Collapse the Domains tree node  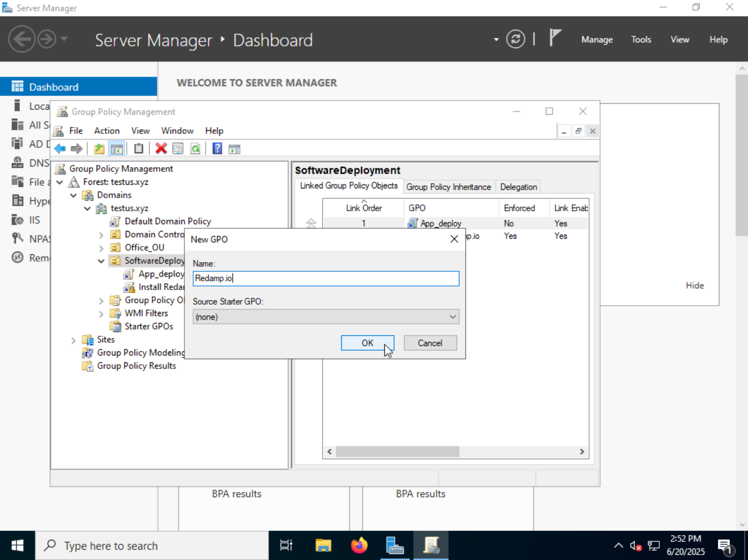(74, 195)
